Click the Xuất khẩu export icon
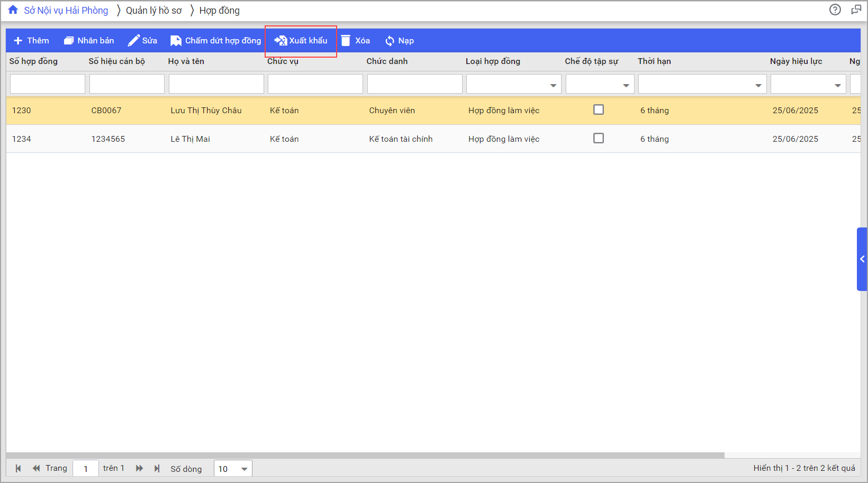 [x=281, y=41]
